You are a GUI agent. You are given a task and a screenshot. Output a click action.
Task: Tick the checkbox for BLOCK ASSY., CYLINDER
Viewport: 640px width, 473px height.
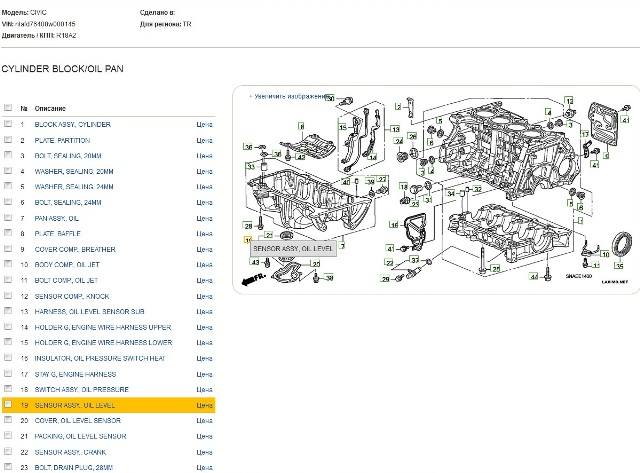click(8, 123)
